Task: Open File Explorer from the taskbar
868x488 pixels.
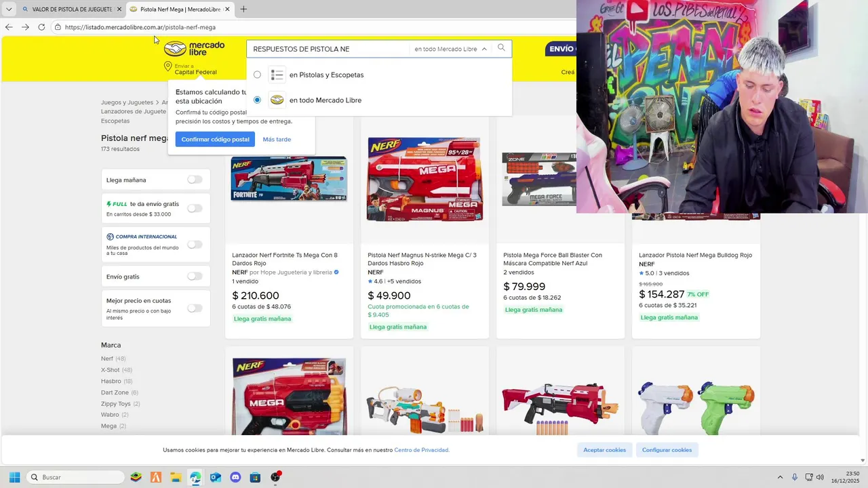Action: pyautogui.click(x=176, y=477)
